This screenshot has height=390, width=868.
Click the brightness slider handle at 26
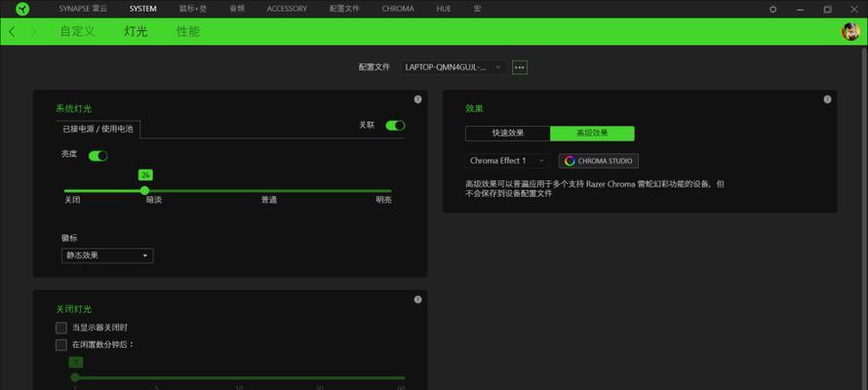click(145, 191)
